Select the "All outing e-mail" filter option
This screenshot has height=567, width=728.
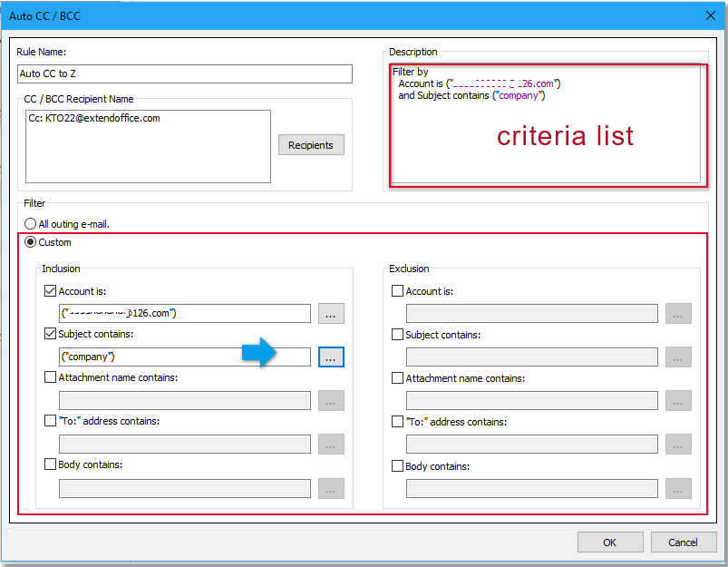coord(30,223)
